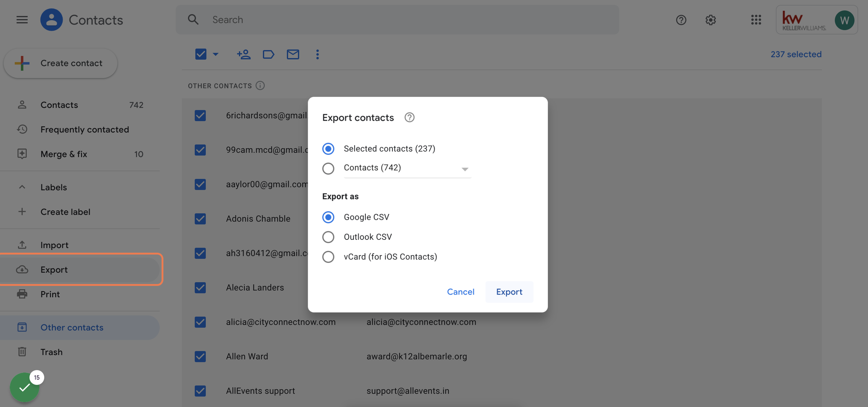The height and width of the screenshot is (407, 868).
Task: Select the Contacts (742) radio button
Action: tap(328, 168)
